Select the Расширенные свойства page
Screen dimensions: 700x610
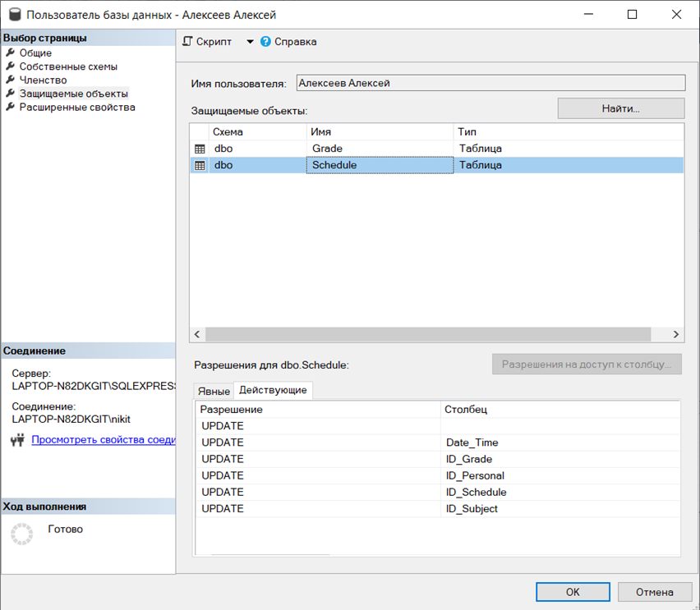click(x=77, y=107)
